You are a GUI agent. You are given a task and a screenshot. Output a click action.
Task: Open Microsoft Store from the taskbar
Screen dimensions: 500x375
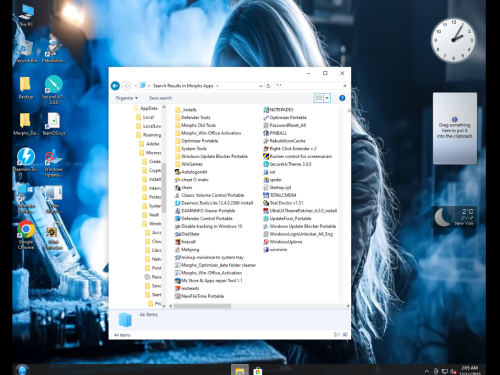pos(258,371)
